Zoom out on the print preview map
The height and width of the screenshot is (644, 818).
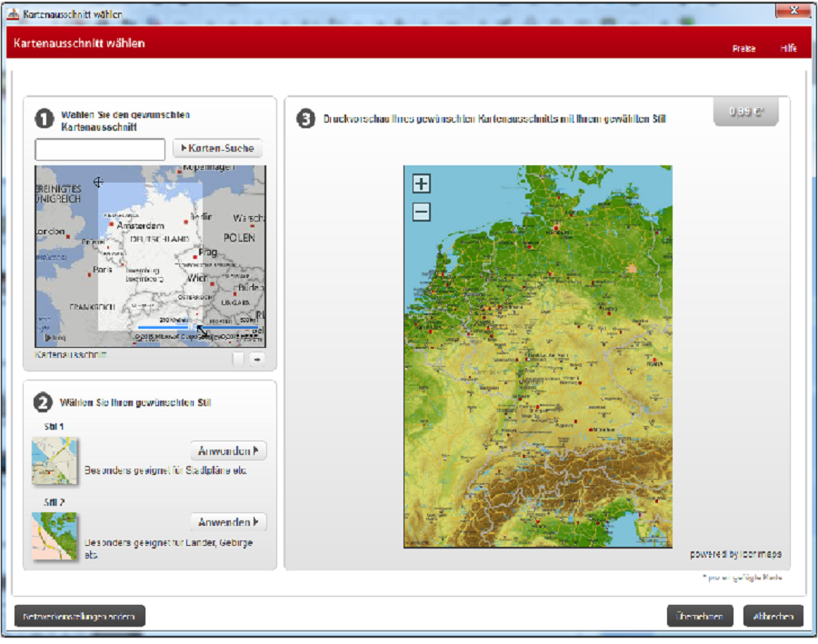(421, 213)
